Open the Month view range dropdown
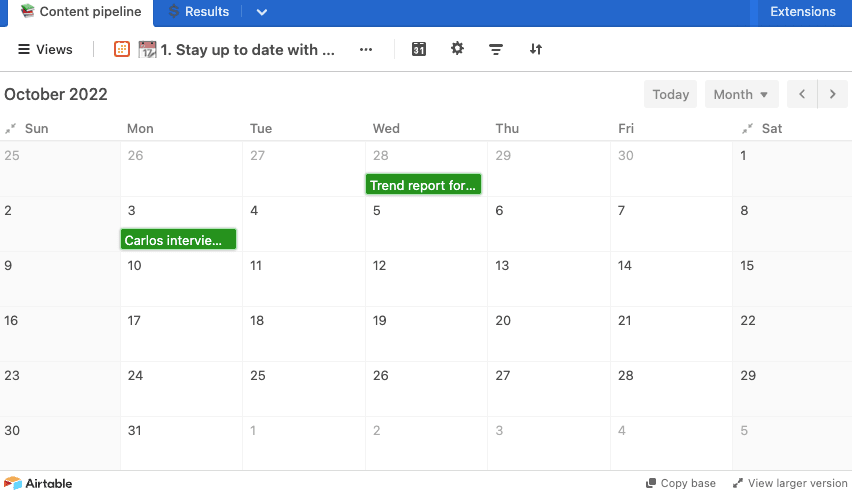This screenshot has height=493, width=852. coord(741,95)
